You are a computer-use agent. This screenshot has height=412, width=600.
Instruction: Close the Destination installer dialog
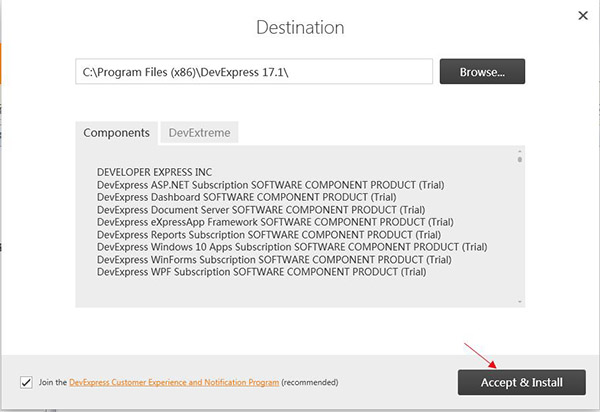click(583, 15)
